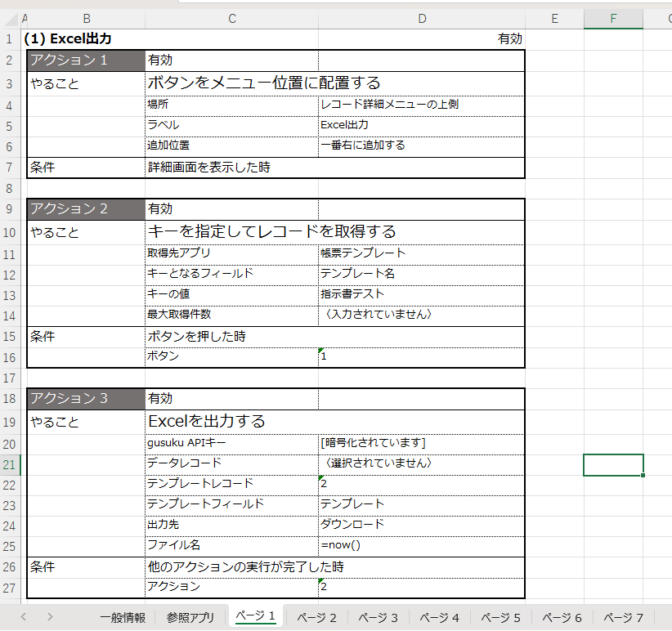Open the ページ 5 sheet tab

pos(500,617)
